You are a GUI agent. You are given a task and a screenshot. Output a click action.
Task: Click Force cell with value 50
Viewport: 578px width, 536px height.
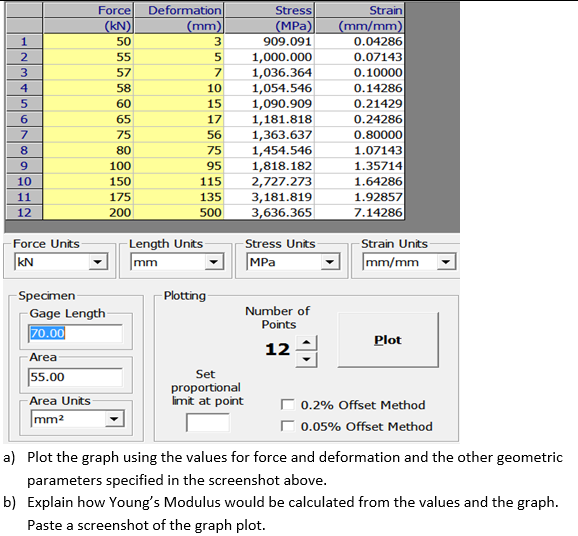pos(88,41)
